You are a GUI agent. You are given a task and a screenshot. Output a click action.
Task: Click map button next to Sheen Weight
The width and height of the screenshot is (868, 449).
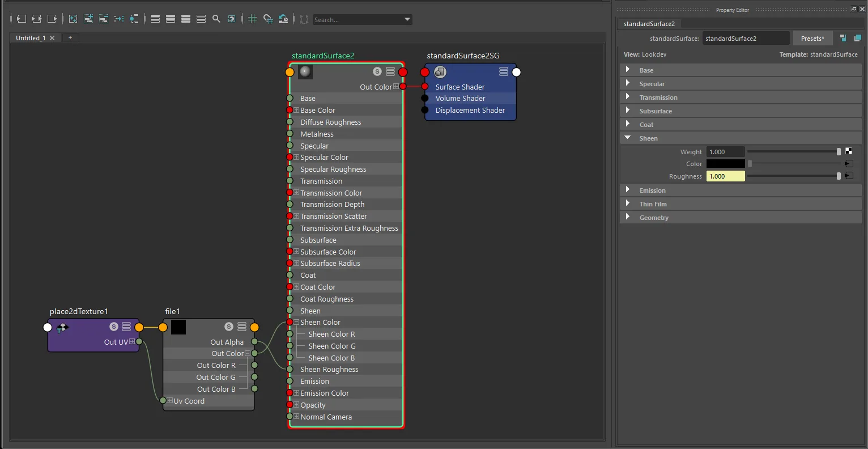[849, 151]
